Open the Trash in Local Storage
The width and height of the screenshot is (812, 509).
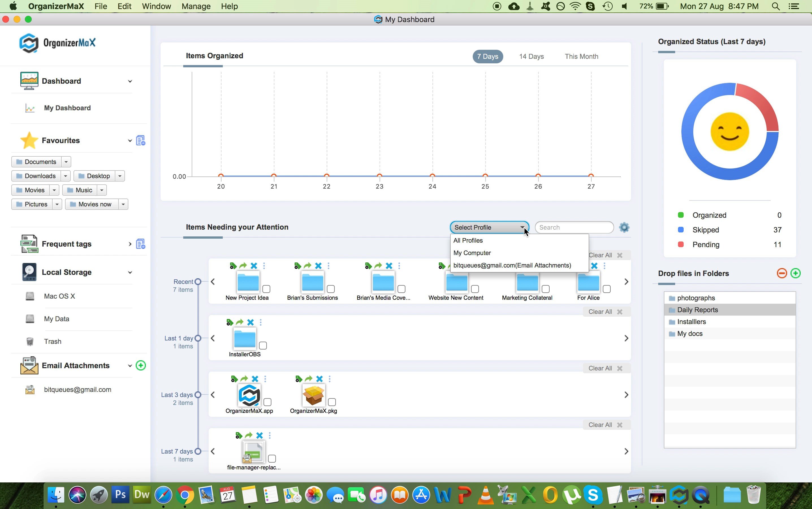coord(53,341)
